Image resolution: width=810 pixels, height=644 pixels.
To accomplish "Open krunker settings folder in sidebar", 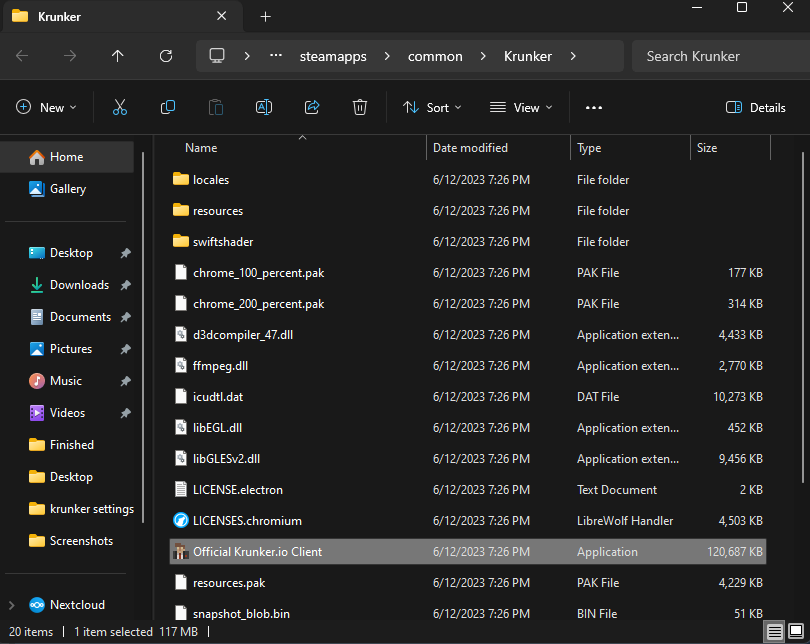I will 82,509.
